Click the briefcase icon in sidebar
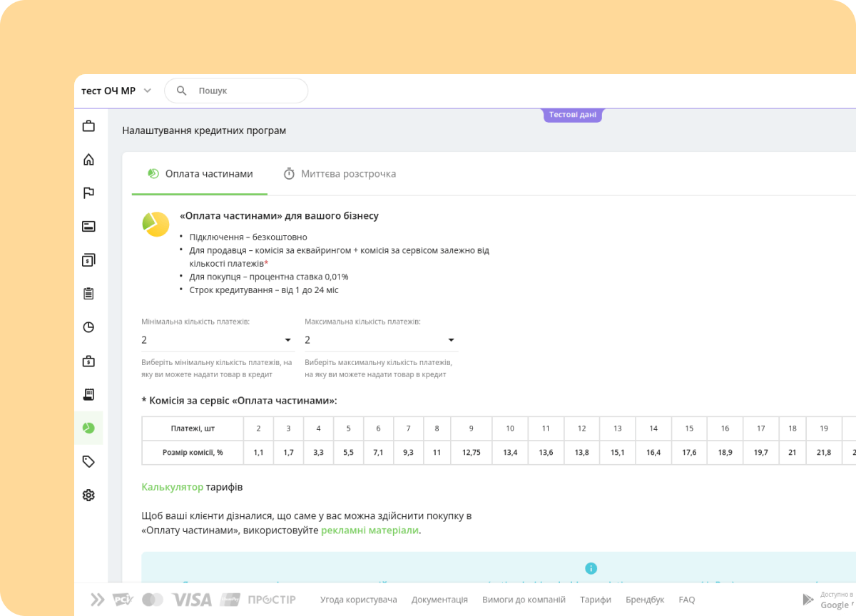The width and height of the screenshot is (856, 616). 88,126
